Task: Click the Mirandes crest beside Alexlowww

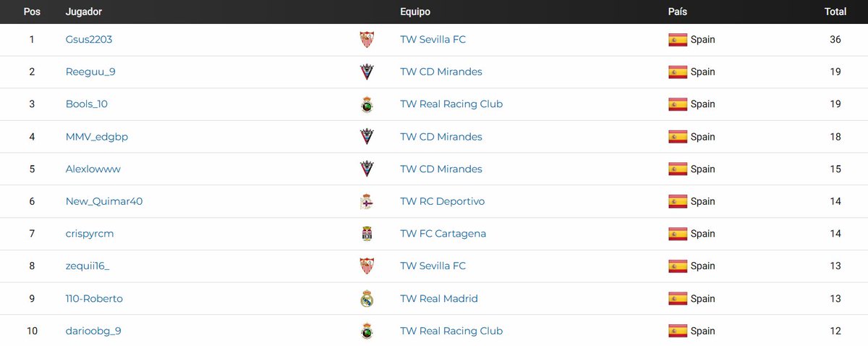Action: click(x=367, y=169)
